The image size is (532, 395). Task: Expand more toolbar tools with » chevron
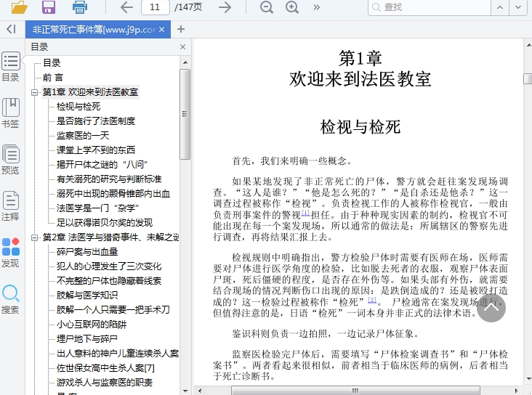click(x=317, y=7)
